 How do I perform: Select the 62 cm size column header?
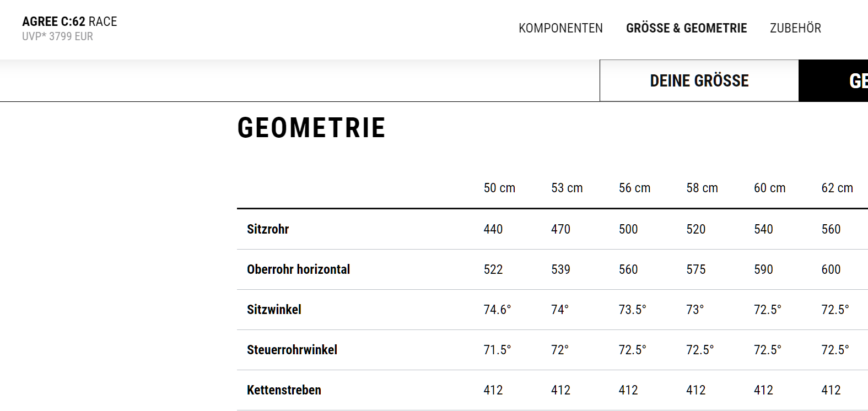pos(837,188)
